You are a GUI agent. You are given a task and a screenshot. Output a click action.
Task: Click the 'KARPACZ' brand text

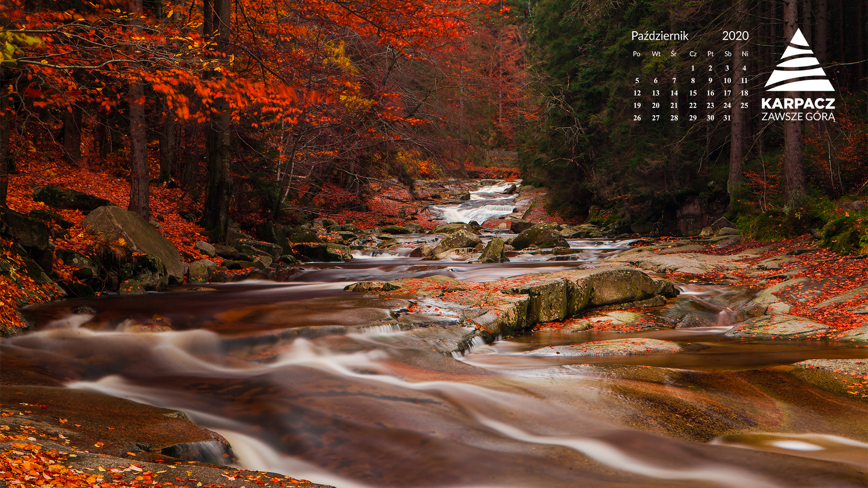[798, 103]
